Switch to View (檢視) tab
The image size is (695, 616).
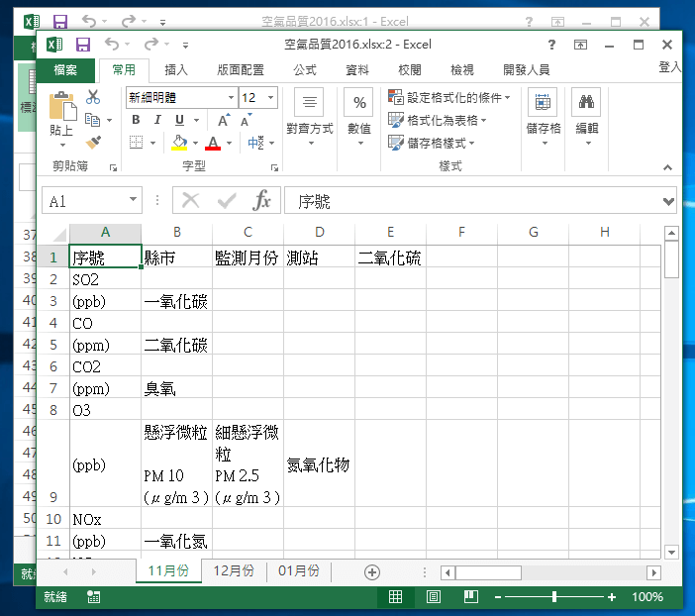[462, 69]
